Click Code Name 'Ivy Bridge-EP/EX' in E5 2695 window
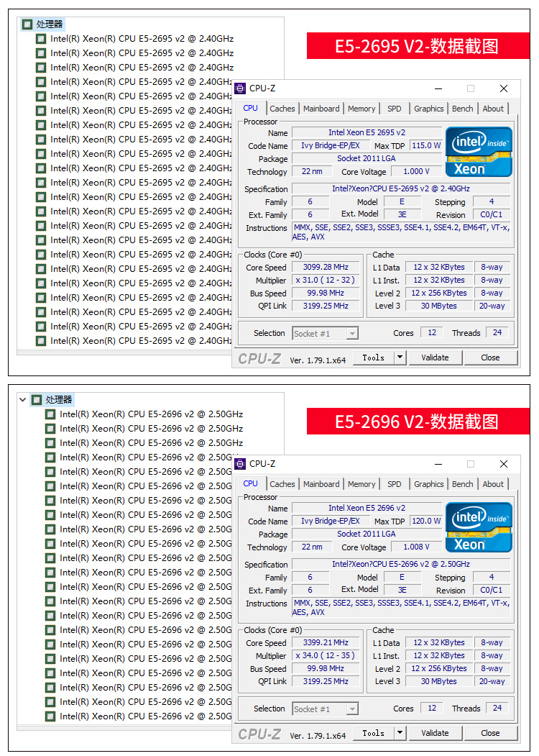 331,145
